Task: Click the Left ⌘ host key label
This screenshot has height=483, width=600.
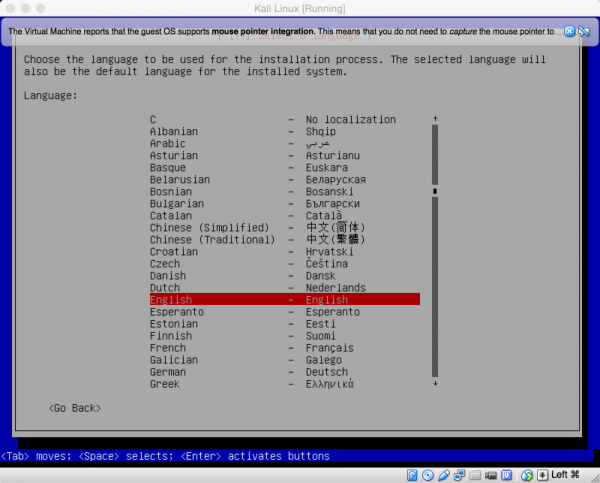Action: [x=565, y=475]
